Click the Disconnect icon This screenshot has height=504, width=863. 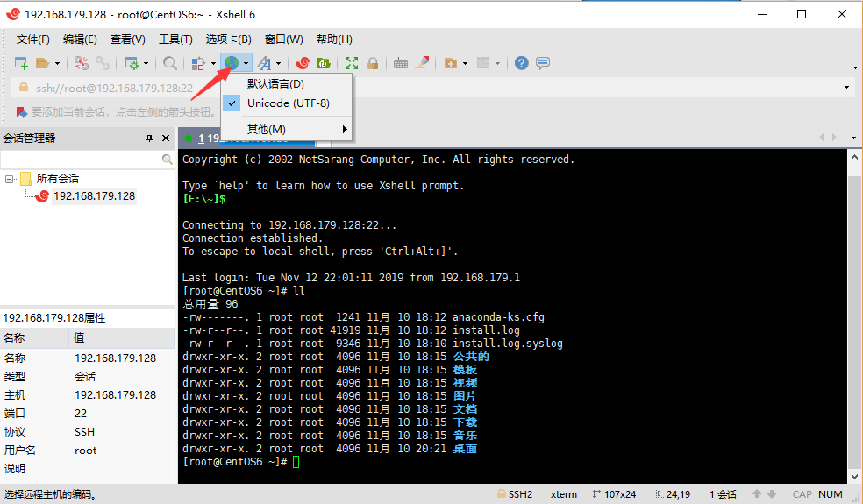coord(82,63)
